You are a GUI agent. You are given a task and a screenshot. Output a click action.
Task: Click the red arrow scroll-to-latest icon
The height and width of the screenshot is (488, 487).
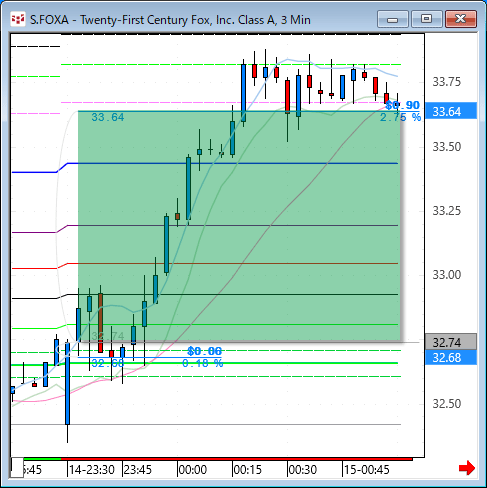(x=467, y=468)
